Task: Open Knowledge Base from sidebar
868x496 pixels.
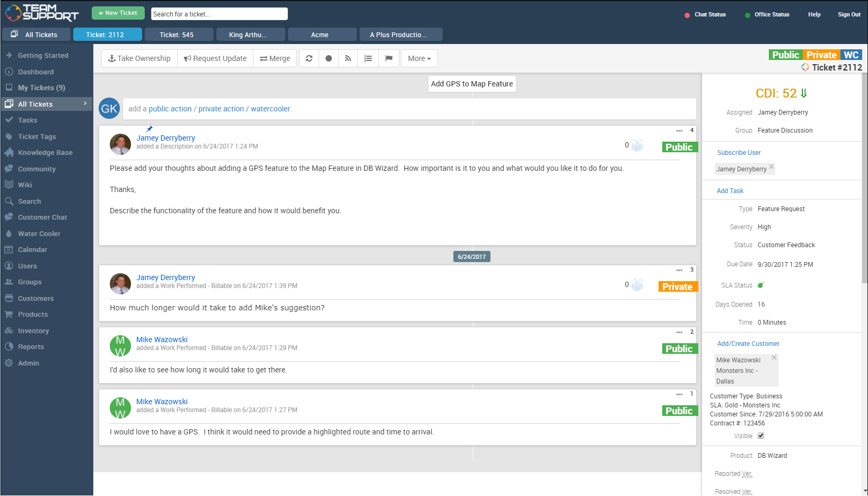Action: click(x=45, y=153)
